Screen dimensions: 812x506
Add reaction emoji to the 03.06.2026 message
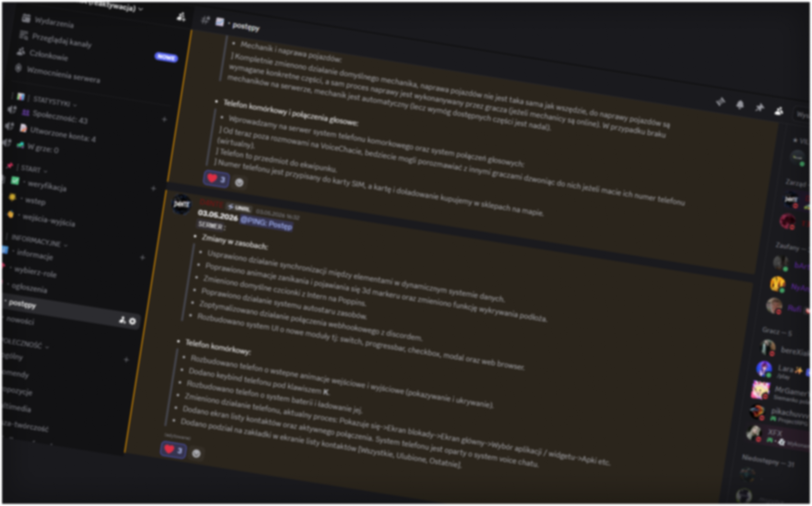(196, 454)
